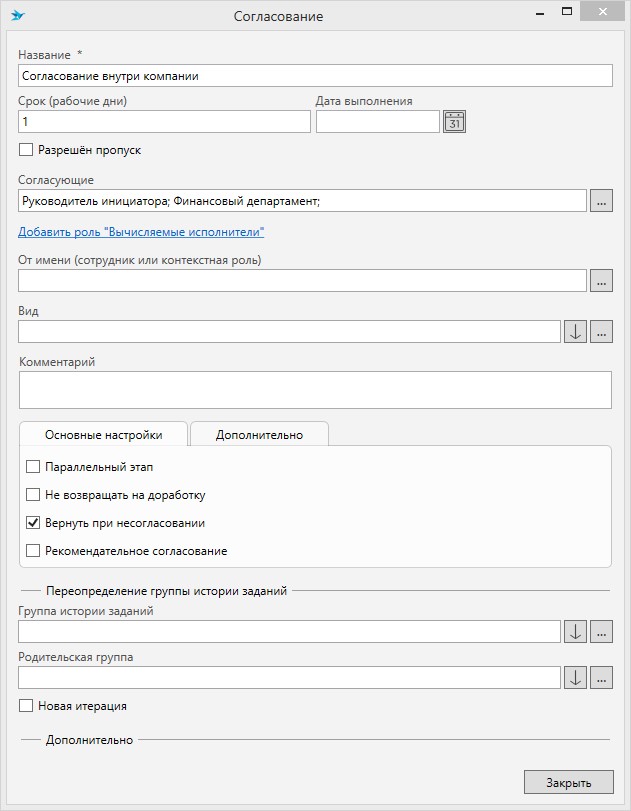Select the Основные настройки tab
The image size is (631, 811).
point(103,434)
